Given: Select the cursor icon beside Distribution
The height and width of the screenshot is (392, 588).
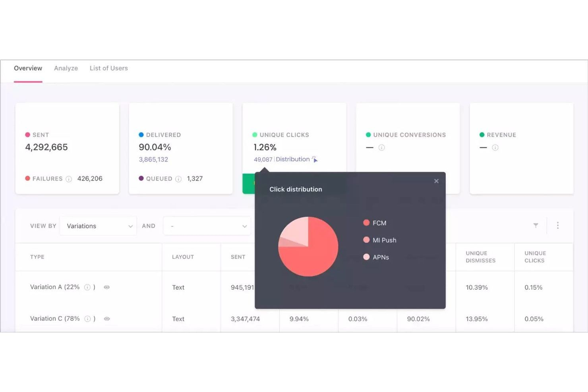Looking at the screenshot, I should [x=315, y=159].
